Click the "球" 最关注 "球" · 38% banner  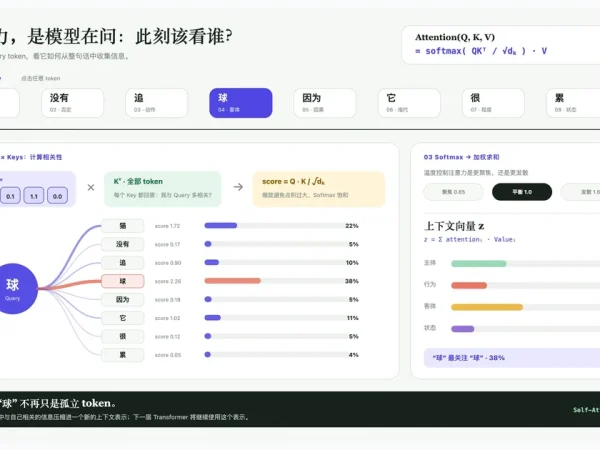(x=512, y=358)
